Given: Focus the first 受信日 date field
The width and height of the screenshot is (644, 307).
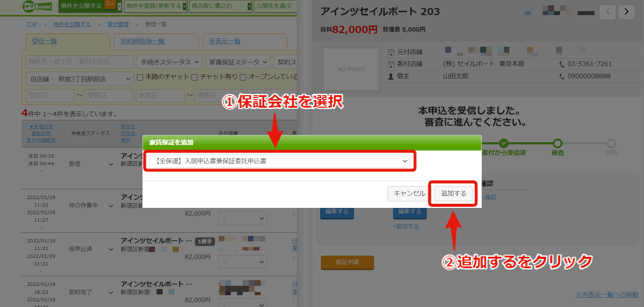Looking at the screenshot, I should click(x=50, y=96).
